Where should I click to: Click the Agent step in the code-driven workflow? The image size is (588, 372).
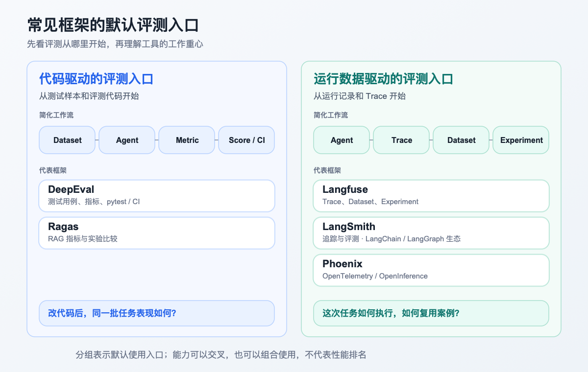(x=127, y=140)
